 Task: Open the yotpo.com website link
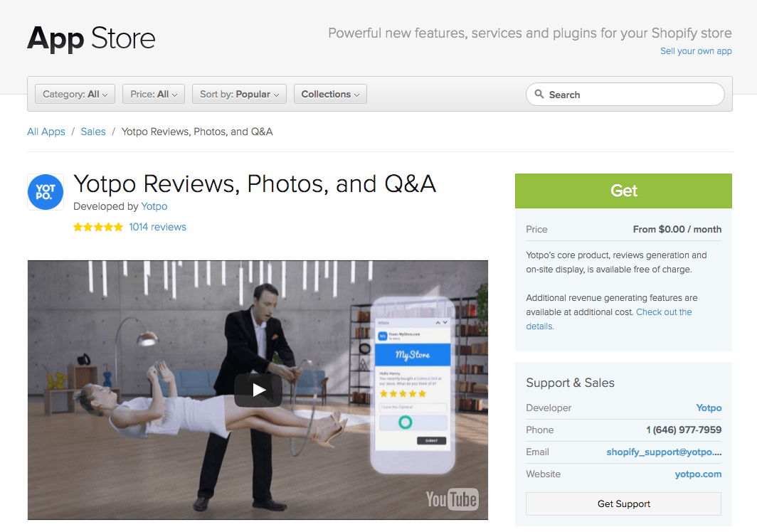(x=698, y=474)
